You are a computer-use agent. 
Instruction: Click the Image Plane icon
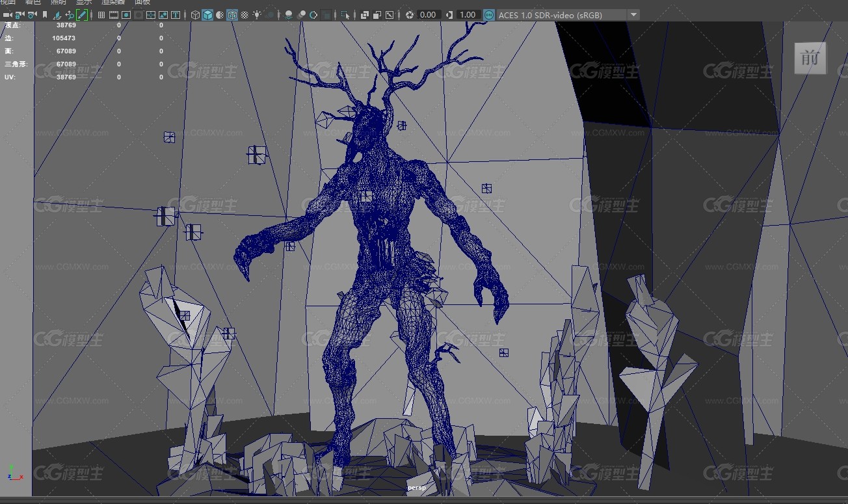57,15
